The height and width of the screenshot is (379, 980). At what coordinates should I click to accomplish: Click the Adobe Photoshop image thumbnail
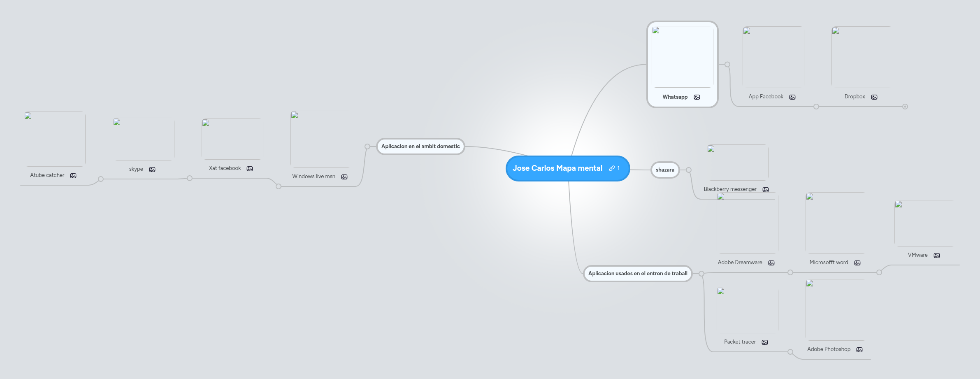pyautogui.click(x=836, y=310)
